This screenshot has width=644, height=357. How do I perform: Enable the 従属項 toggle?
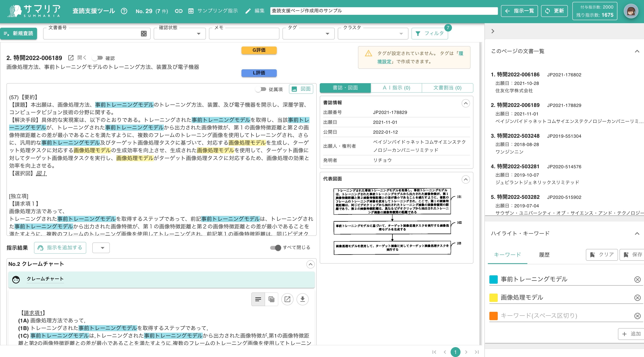[x=261, y=89]
